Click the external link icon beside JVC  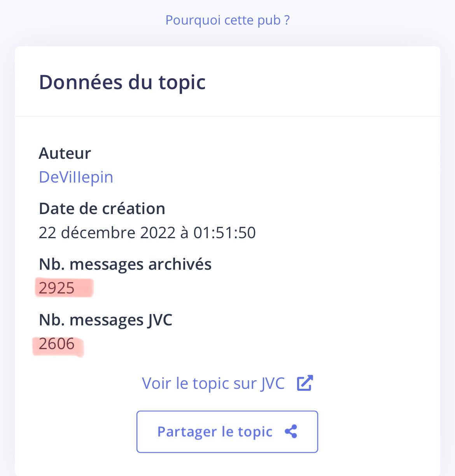(304, 383)
